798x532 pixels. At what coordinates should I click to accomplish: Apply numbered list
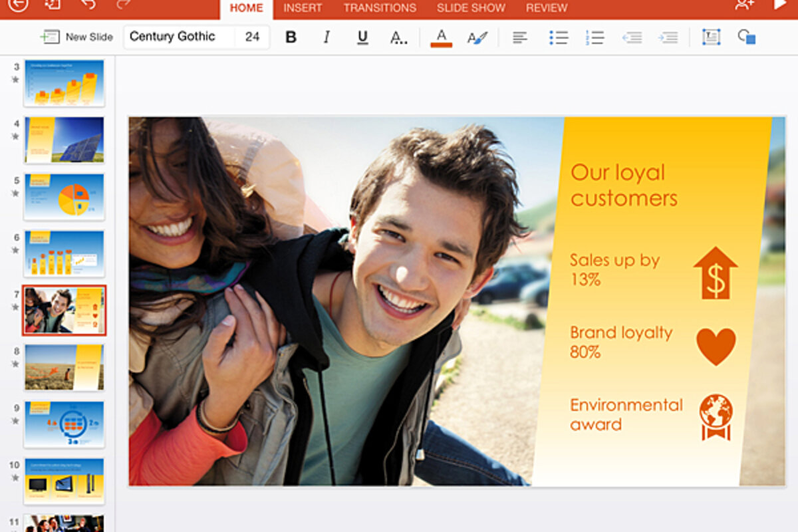click(595, 38)
